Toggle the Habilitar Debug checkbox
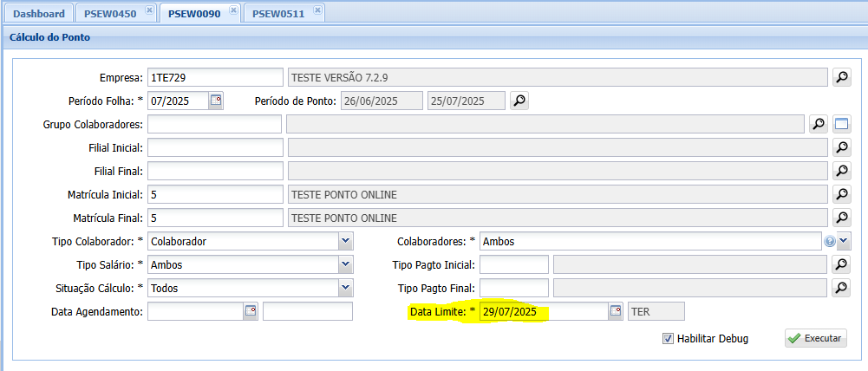Viewport: 868px width, 371px height. point(668,338)
